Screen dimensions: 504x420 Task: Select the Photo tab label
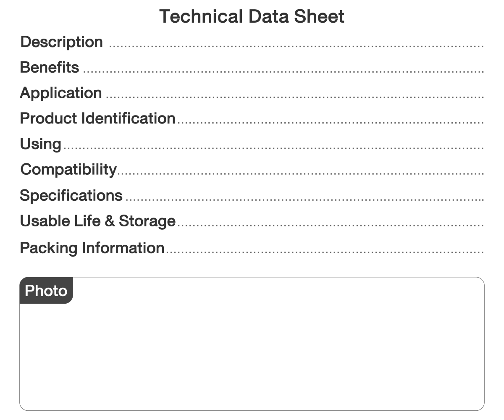click(x=46, y=291)
